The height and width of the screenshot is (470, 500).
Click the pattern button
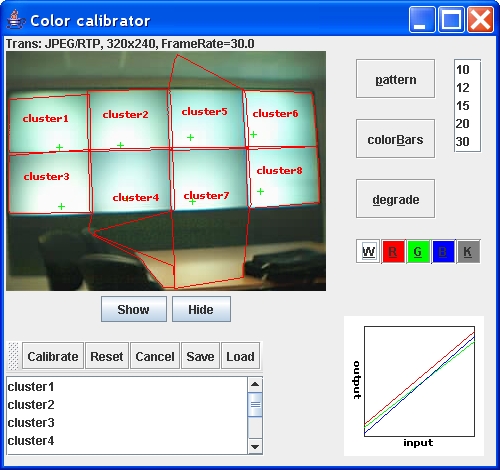click(395, 79)
